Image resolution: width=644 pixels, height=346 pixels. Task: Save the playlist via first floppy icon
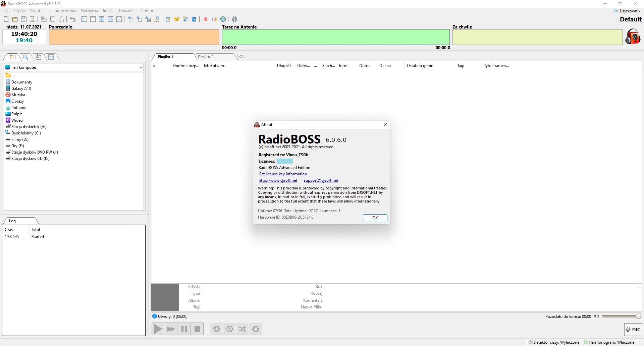(x=24, y=19)
